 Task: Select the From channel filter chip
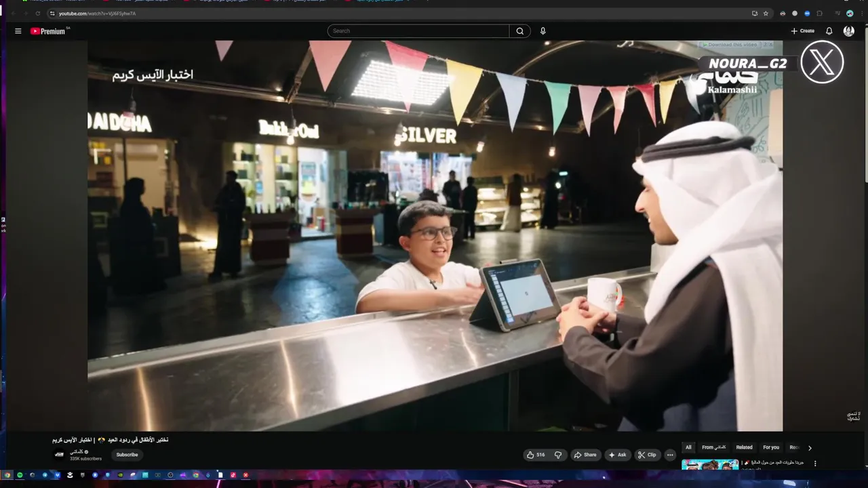(713, 447)
